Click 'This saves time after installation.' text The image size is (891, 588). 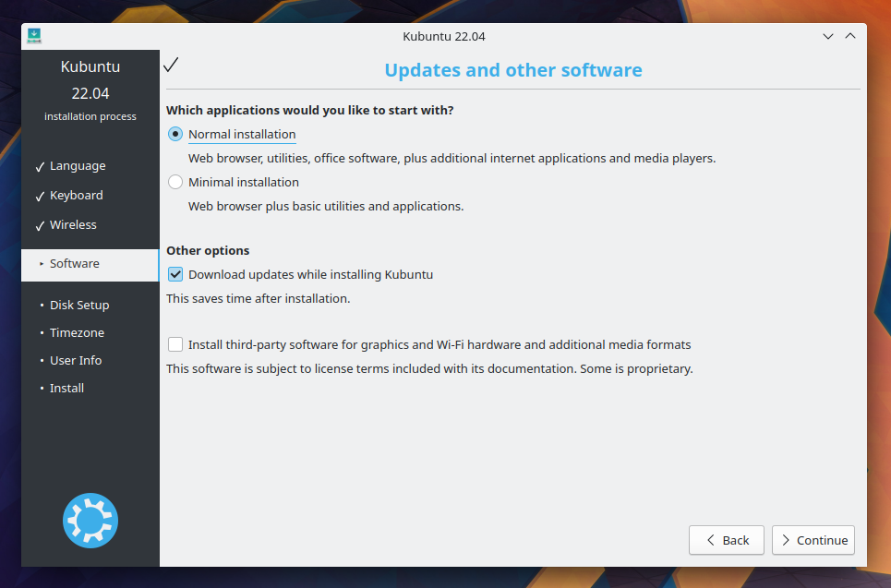[x=258, y=299]
